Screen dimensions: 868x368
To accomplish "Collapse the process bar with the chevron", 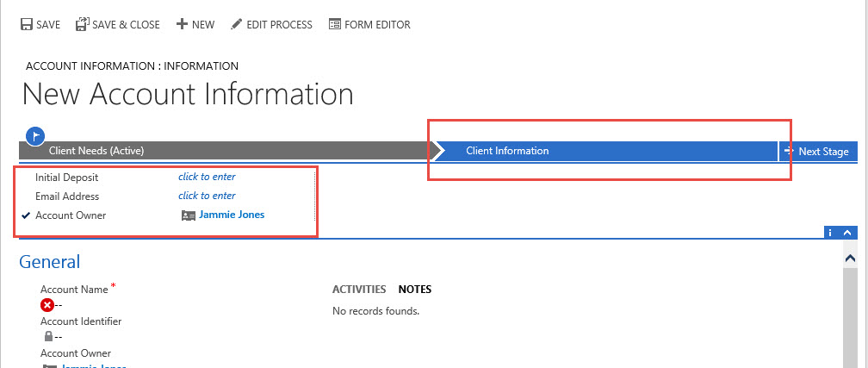I will pyautogui.click(x=848, y=233).
